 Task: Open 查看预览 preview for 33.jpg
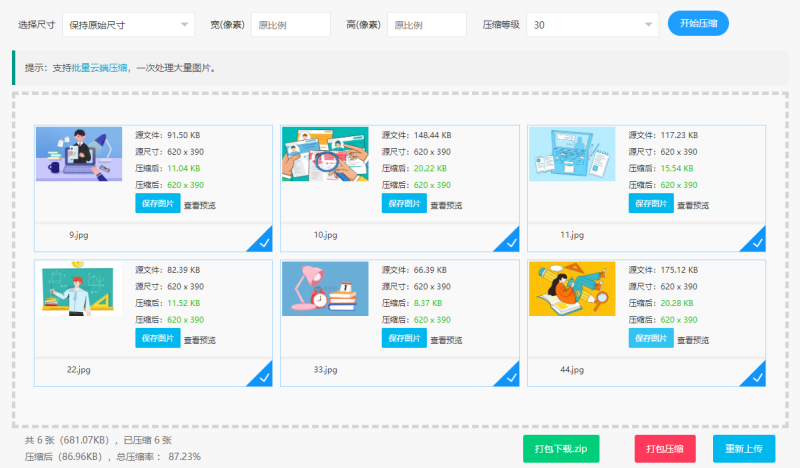(446, 340)
